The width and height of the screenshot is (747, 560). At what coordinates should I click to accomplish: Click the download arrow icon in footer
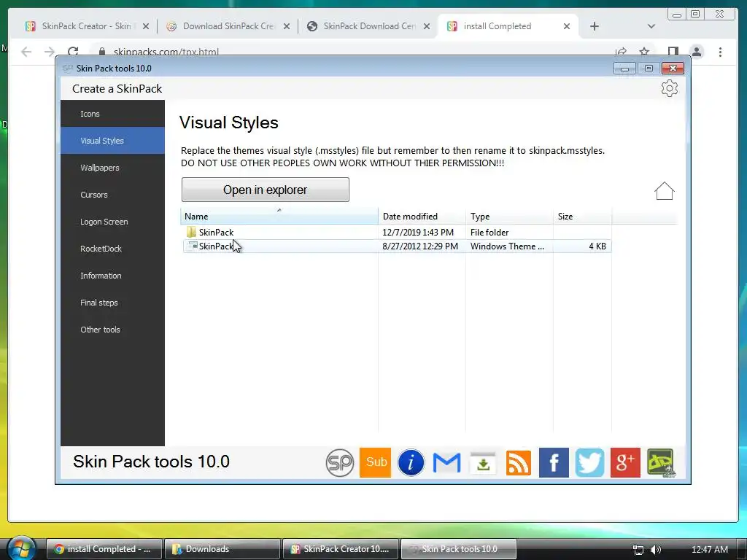[483, 463]
